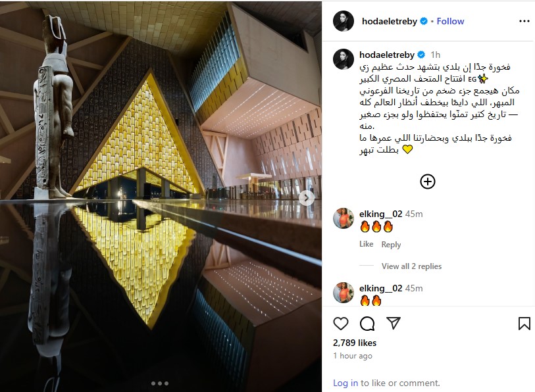
Task: Open the first elking__02 commenter username
Action: click(x=381, y=214)
